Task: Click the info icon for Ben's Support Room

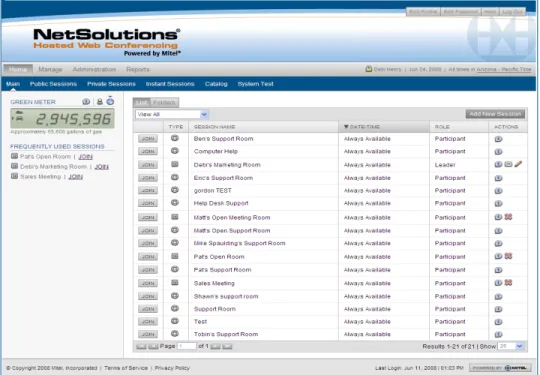Action: coord(498,139)
